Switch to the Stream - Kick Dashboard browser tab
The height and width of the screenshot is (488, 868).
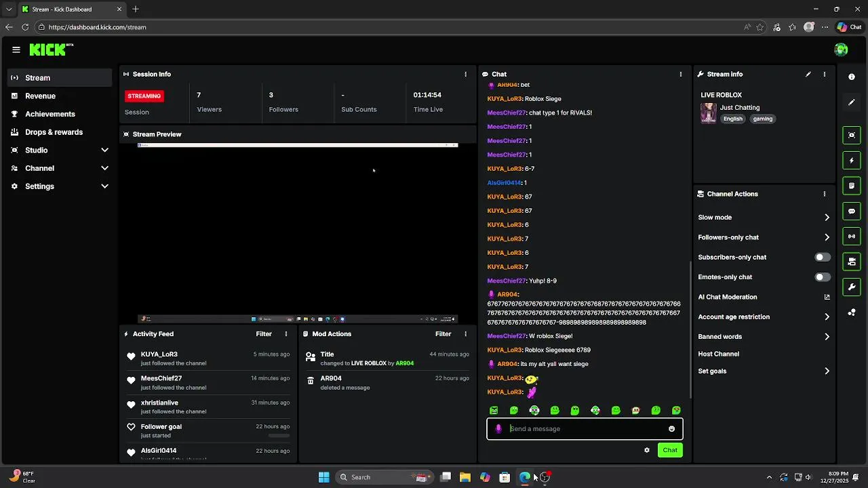(71, 9)
